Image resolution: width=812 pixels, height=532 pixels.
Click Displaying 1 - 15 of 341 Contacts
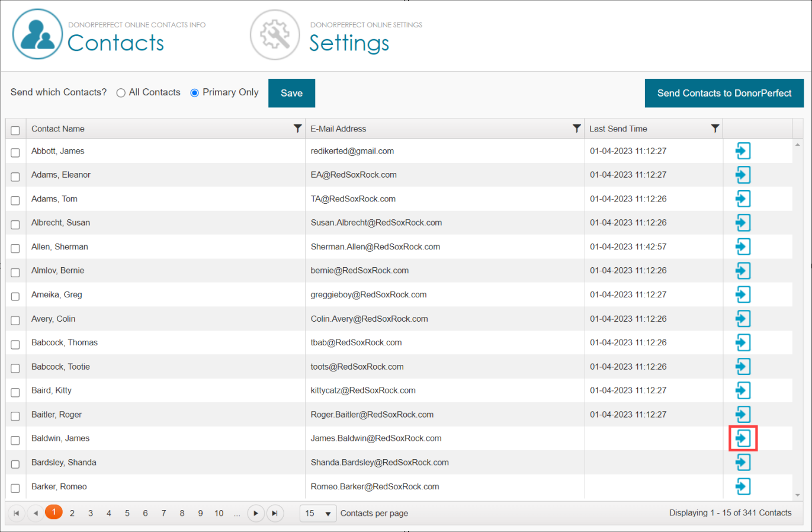click(x=730, y=512)
